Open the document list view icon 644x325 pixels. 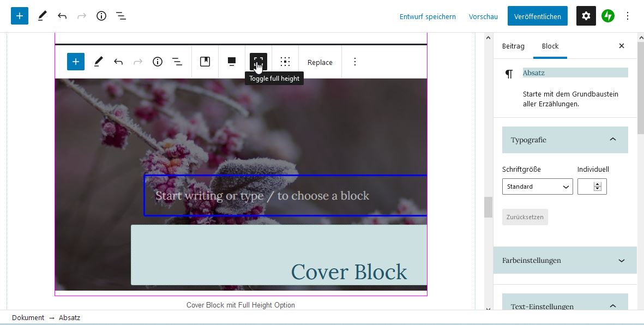[121, 16]
